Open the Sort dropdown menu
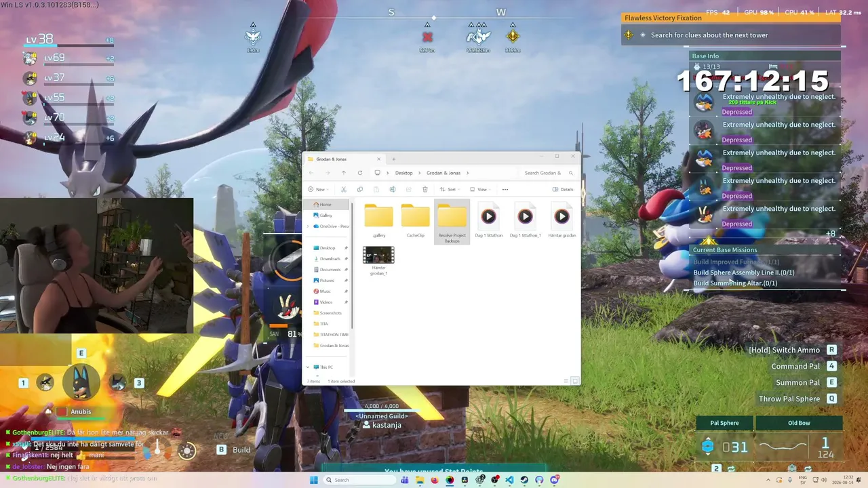 [450, 190]
